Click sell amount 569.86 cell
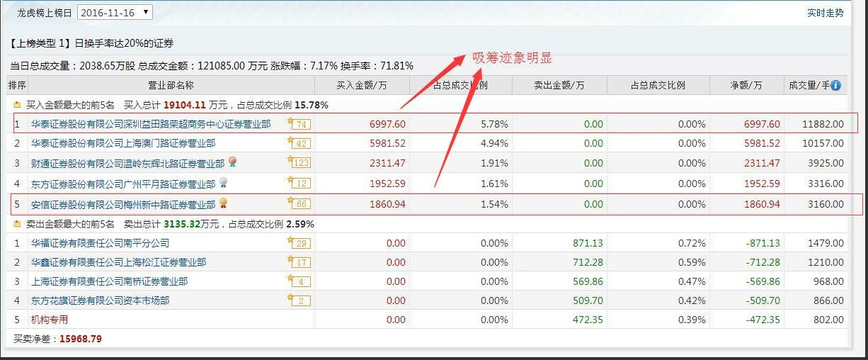Screen dimensions: 868x360 588,281
